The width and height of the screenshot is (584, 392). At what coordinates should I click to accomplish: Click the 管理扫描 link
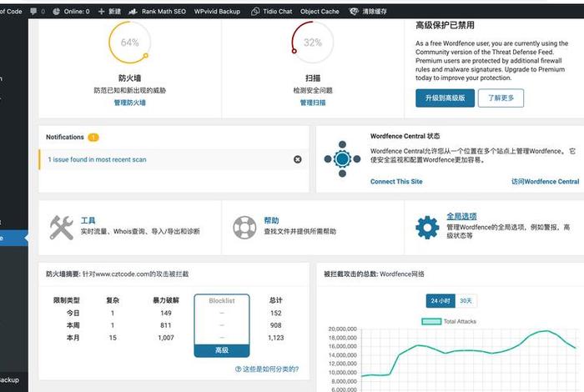click(x=313, y=103)
